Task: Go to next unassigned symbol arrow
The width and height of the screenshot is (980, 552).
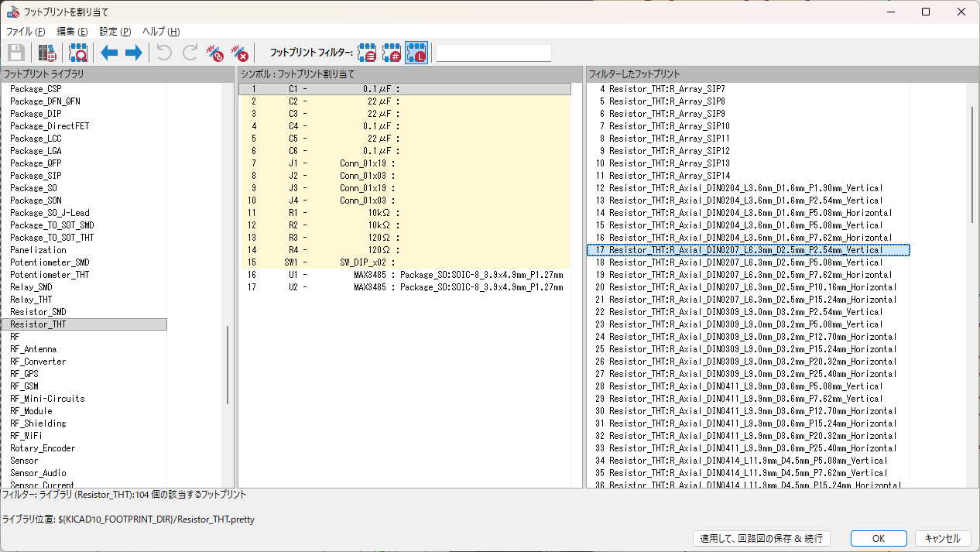Action: [x=134, y=53]
